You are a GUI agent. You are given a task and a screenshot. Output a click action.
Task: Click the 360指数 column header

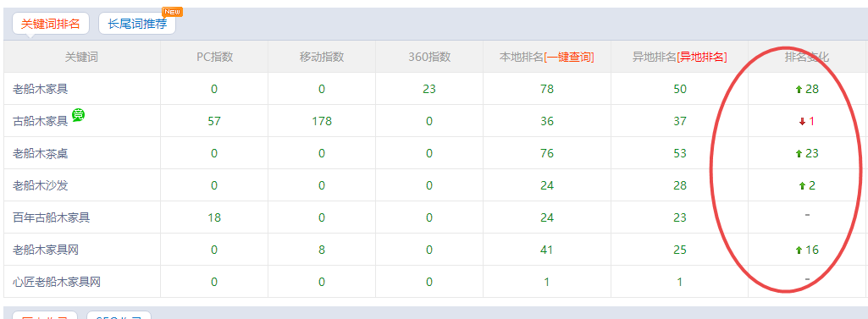coord(429,57)
